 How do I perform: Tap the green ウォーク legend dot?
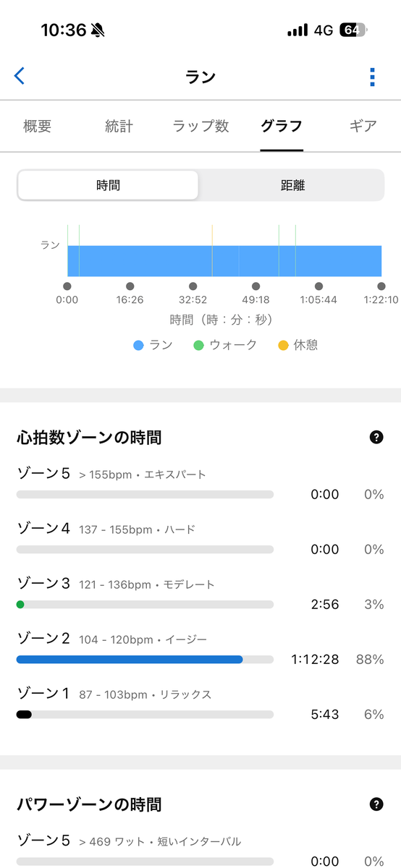point(199,346)
